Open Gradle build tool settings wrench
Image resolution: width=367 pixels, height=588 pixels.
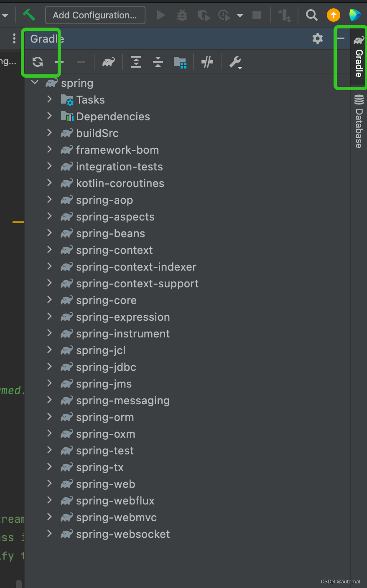(235, 63)
